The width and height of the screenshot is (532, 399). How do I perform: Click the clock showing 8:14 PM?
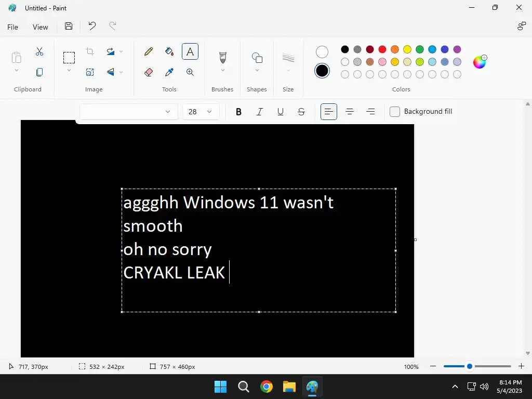(x=510, y=382)
